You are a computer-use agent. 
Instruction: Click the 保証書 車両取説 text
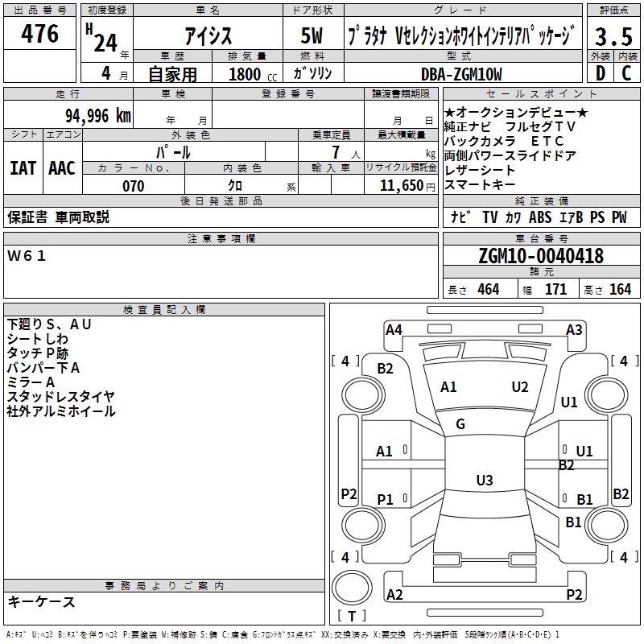tap(58, 217)
